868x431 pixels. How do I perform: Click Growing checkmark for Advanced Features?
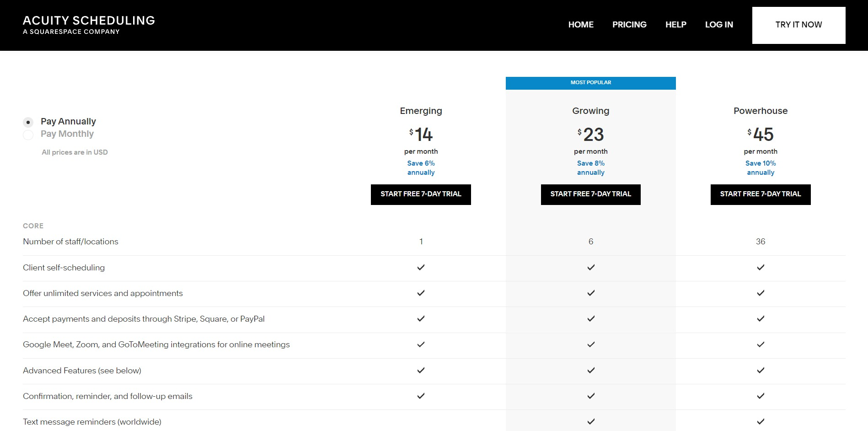tap(591, 370)
